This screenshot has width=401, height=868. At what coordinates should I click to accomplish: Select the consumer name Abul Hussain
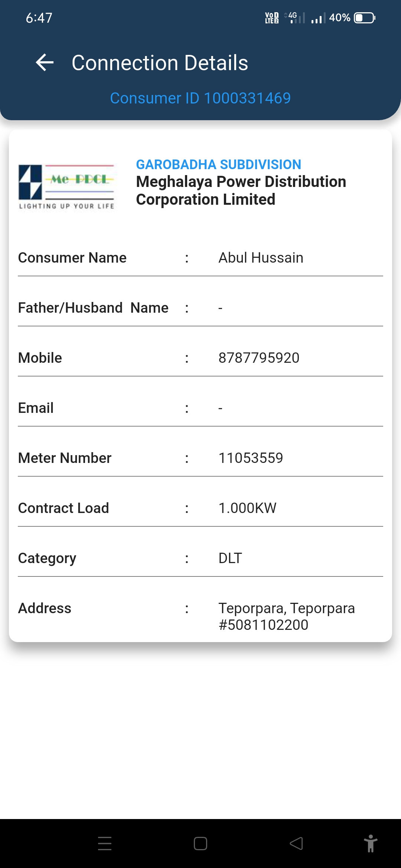pyautogui.click(x=261, y=258)
